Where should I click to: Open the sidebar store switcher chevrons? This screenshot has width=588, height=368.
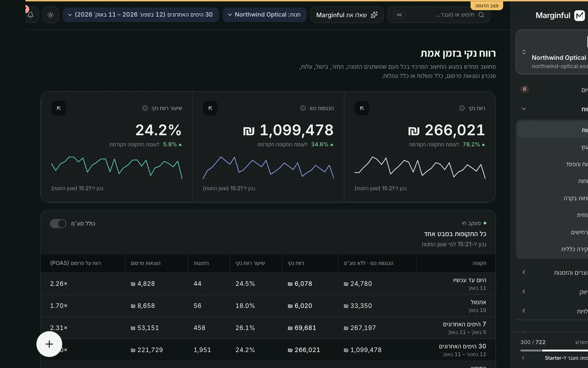pos(524,52)
